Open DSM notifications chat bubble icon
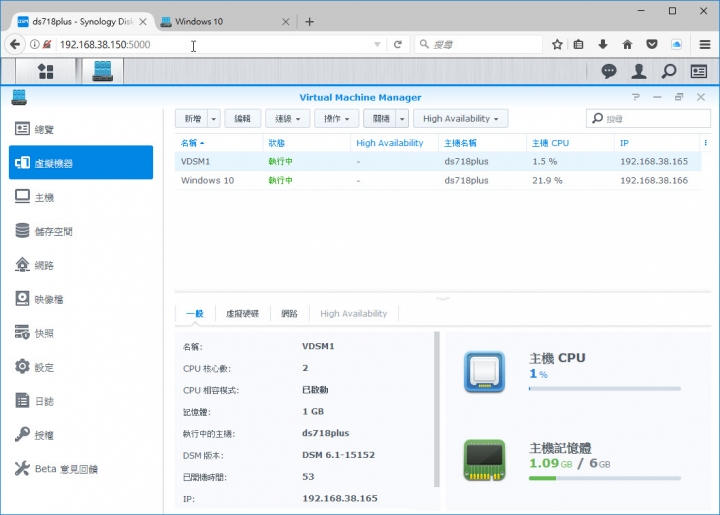The height and width of the screenshot is (515, 720). click(609, 71)
